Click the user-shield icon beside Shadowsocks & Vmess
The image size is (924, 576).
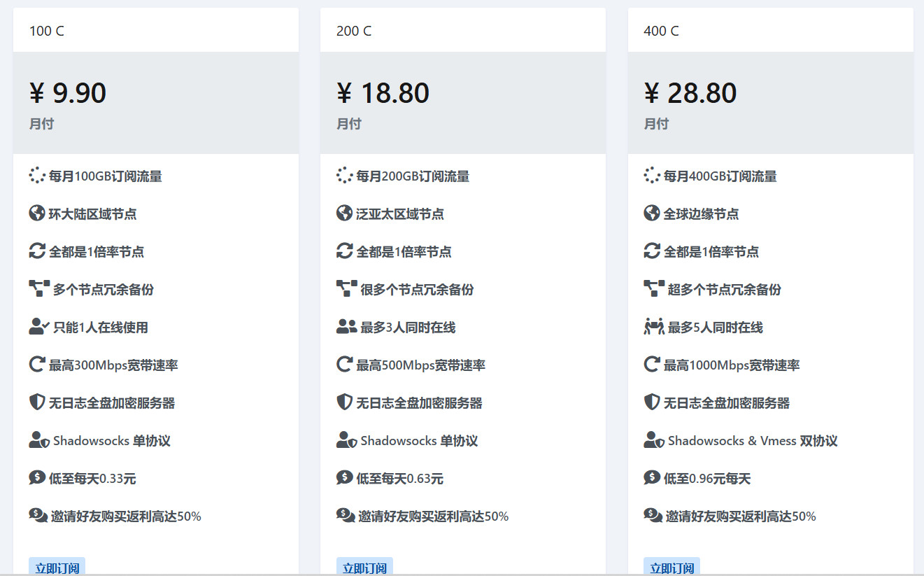[x=653, y=440]
